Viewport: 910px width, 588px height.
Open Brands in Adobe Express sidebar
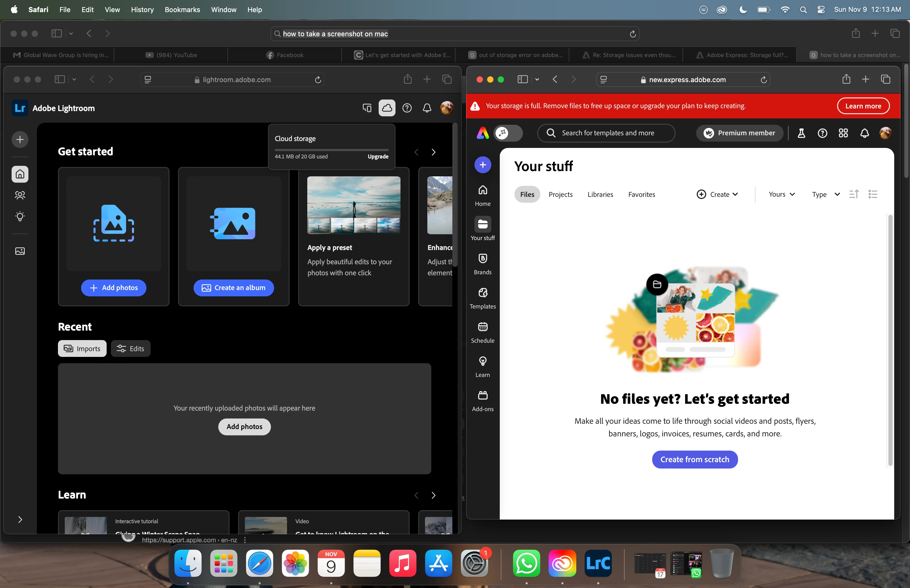coord(482,263)
